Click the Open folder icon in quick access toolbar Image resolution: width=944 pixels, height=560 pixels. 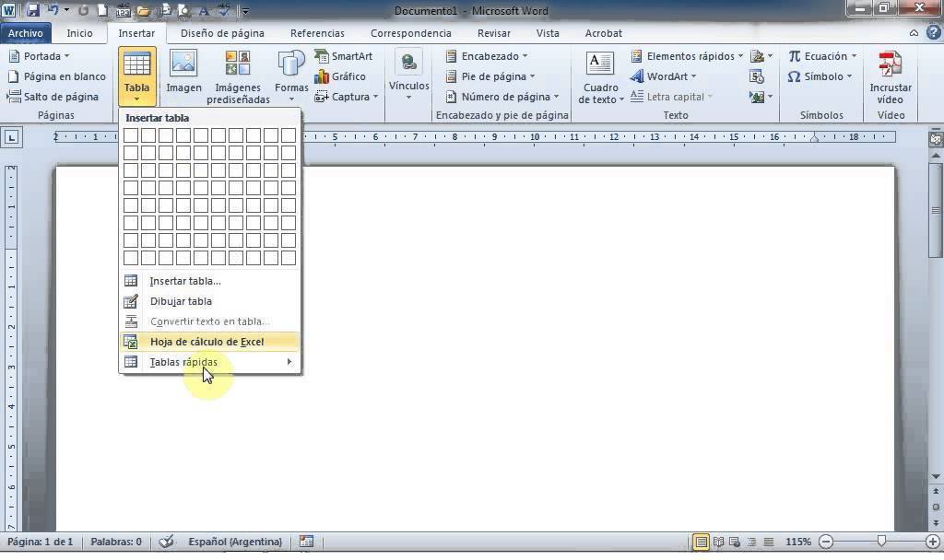pyautogui.click(x=143, y=10)
